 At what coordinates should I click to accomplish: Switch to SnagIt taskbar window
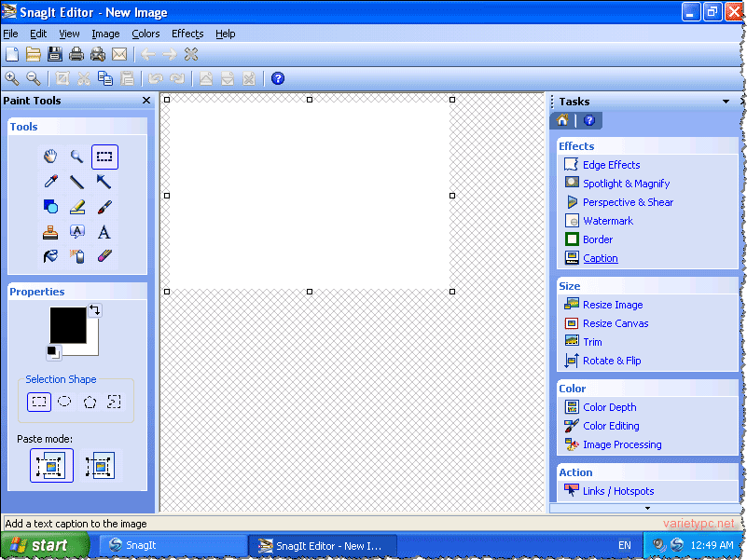pos(173,545)
